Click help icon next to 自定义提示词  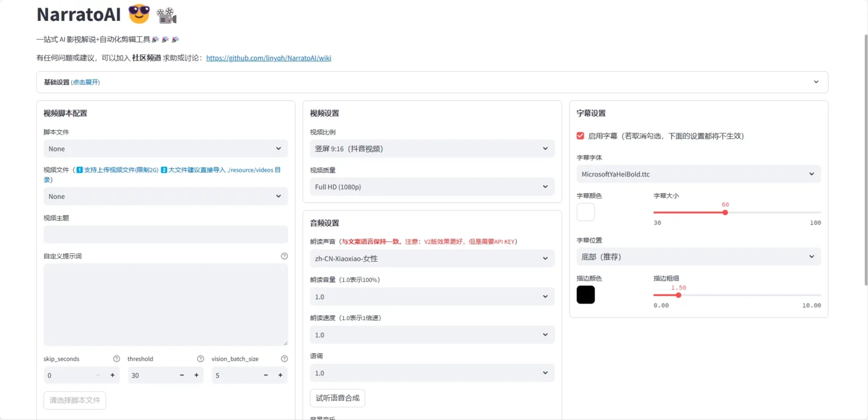284,256
